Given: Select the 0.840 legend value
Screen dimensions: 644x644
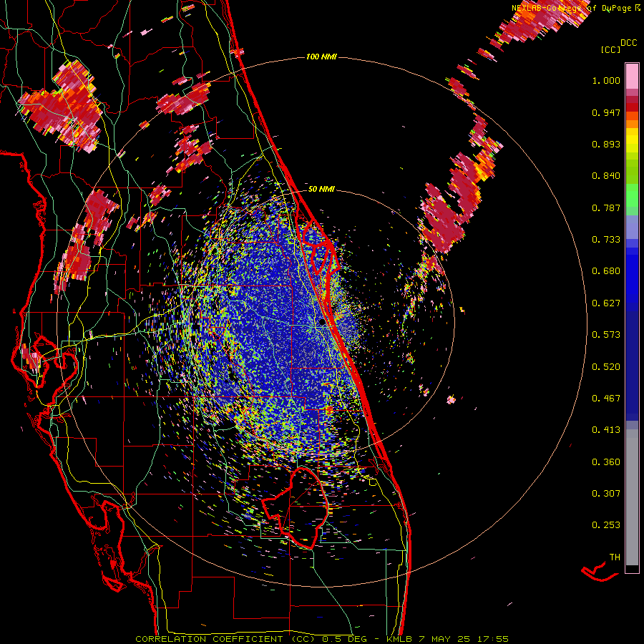Looking at the screenshot, I should [606, 176].
